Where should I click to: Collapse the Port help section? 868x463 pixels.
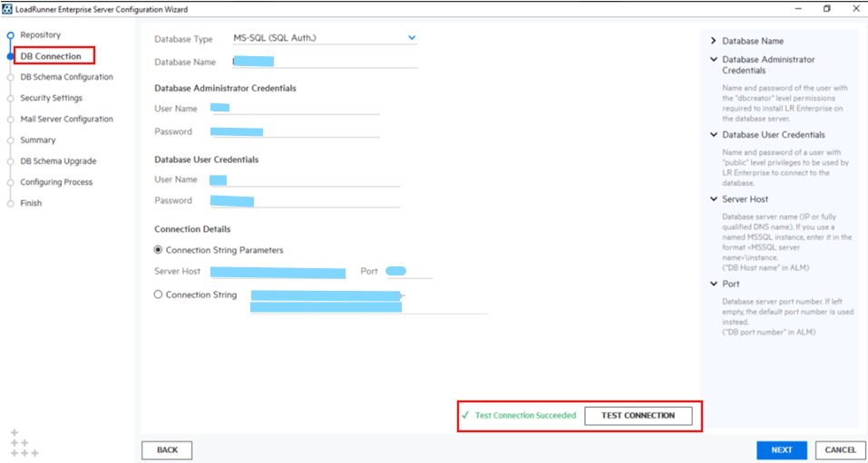[x=714, y=285]
